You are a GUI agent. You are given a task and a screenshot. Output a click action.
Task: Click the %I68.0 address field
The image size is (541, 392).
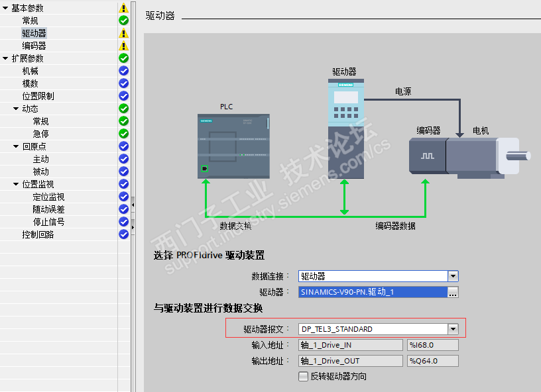point(433,345)
